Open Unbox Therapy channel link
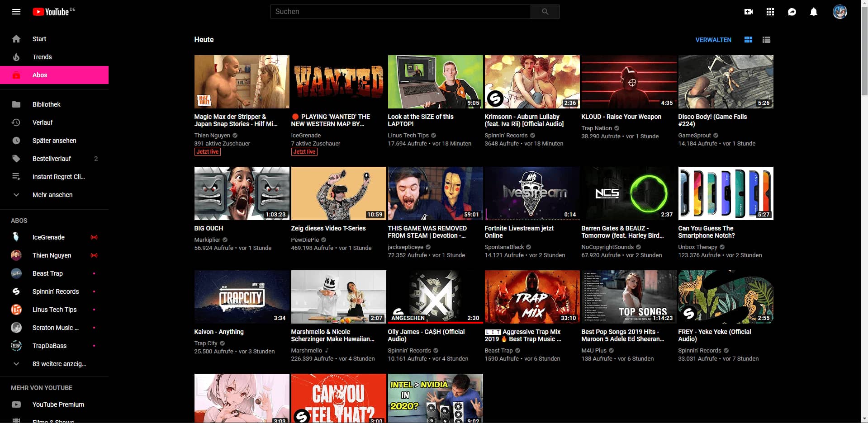868x423 pixels. coord(697,247)
